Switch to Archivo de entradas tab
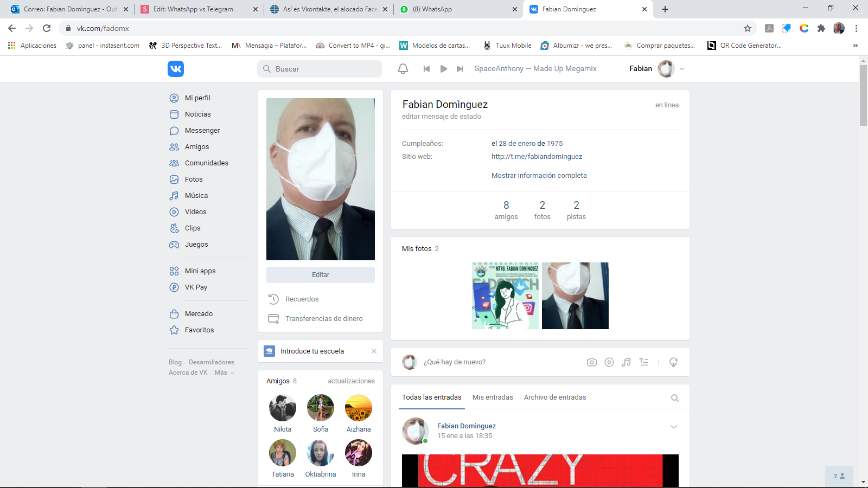The image size is (868, 488). click(555, 397)
